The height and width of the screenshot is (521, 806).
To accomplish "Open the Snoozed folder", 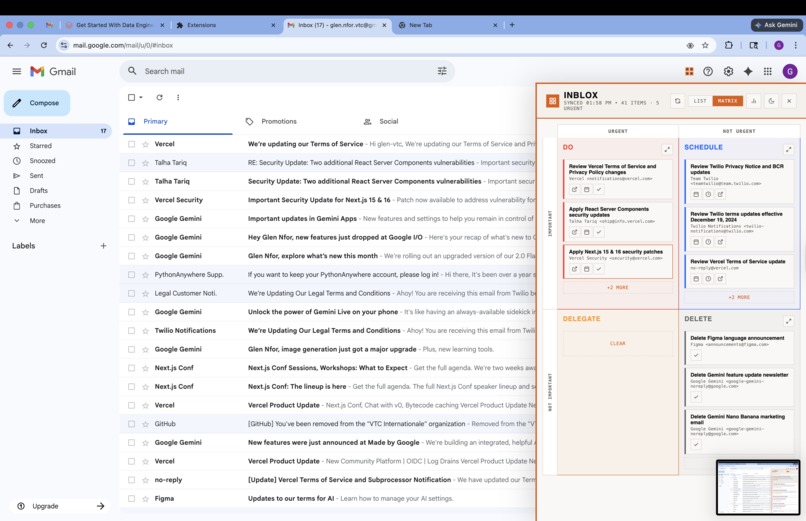I will (42, 161).
